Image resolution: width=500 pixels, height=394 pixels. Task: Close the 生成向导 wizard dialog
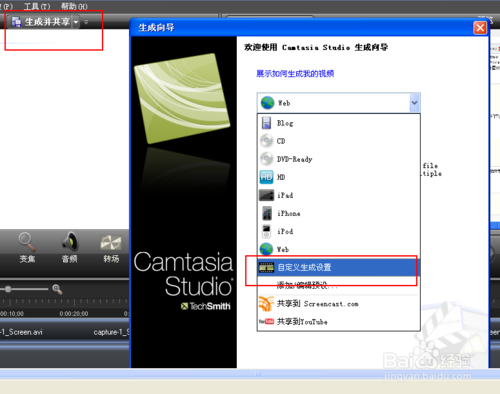pos(480,28)
